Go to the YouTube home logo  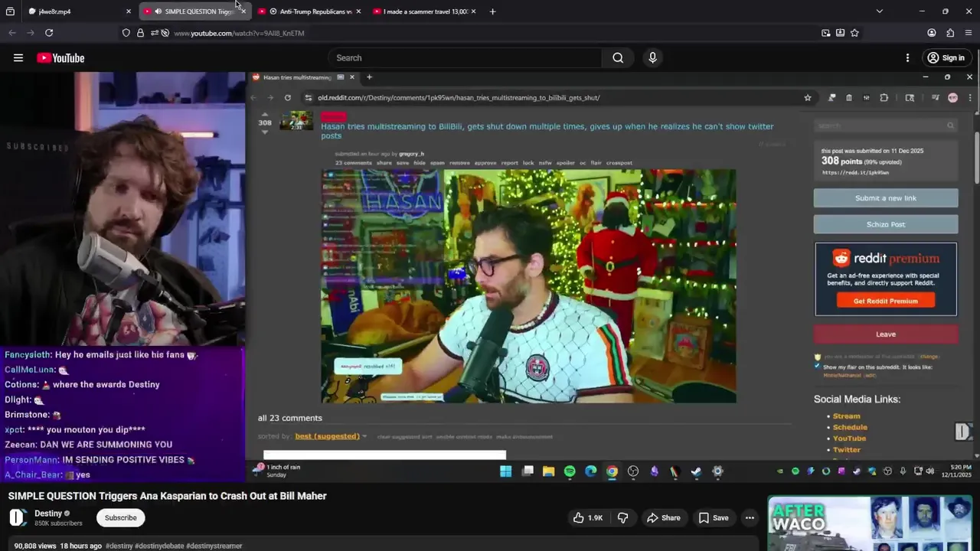click(x=60, y=58)
